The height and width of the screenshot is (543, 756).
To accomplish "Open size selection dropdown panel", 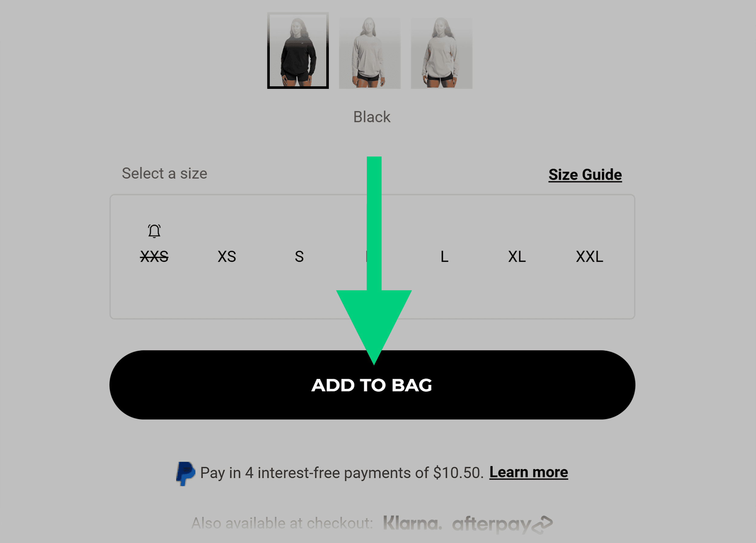I will point(372,256).
